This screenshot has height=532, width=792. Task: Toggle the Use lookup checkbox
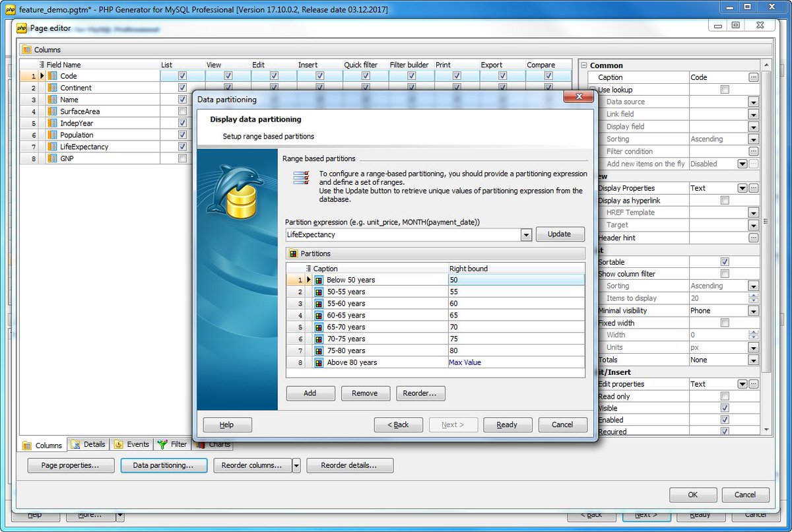click(x=725, y=90)
